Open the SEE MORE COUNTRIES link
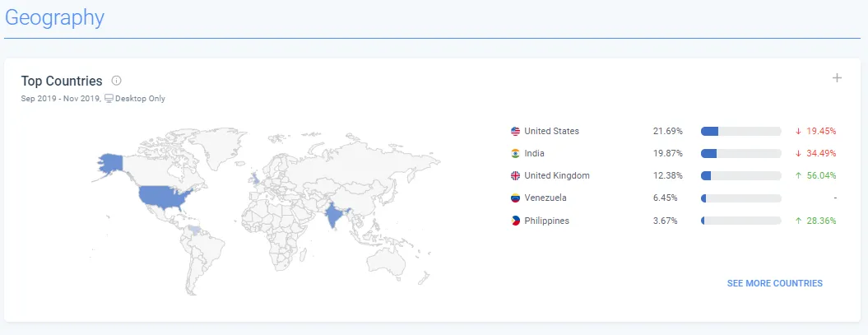This screenshot has width=868, height=335. pyautogui.click(x=774, y=283)
